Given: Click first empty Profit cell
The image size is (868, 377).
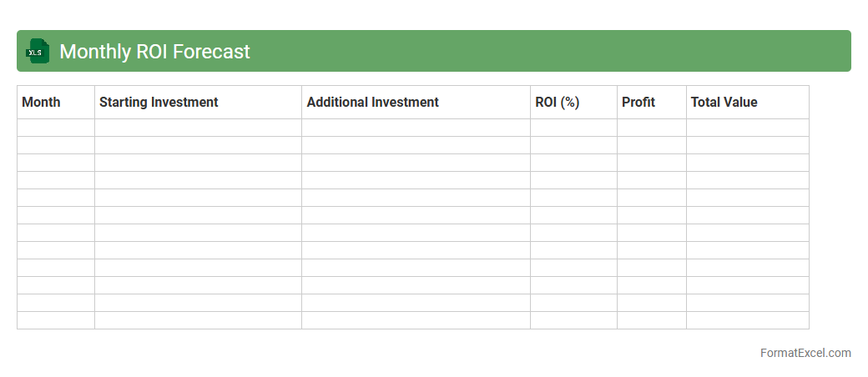Looking at the screenshot, I should (652, 128).
